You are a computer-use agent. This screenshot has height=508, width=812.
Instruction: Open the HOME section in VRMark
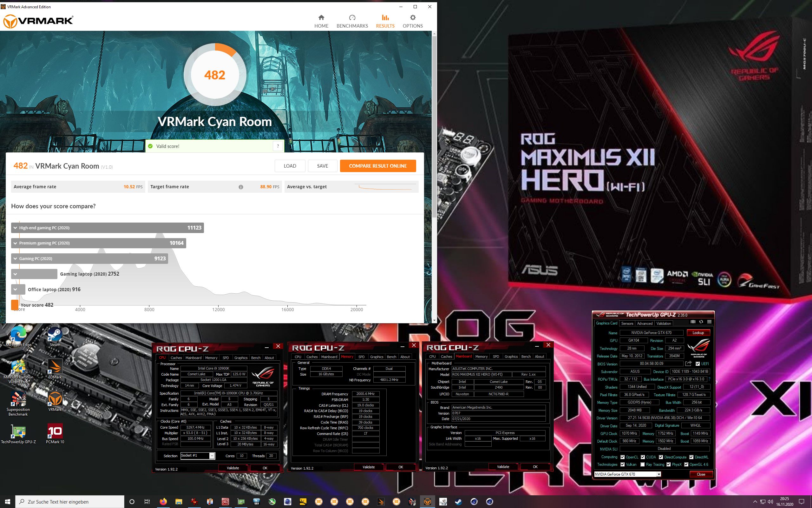[x=321, y=21]
